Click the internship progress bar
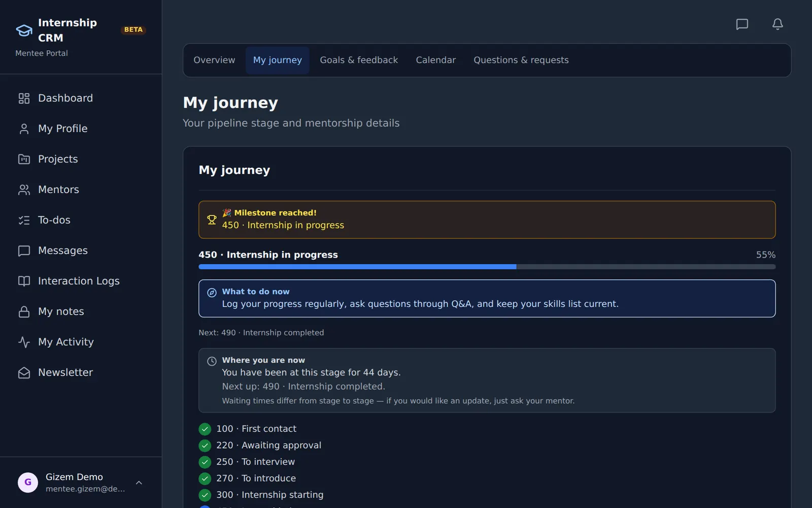812x508 pixels. pyautogui.click(x=487, y=267)
